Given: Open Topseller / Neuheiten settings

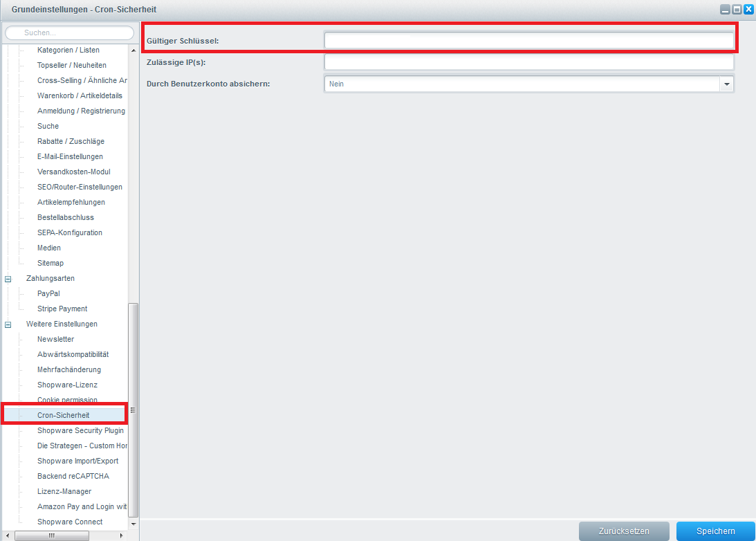Looking at the screenshot, I should coord(71,65).
